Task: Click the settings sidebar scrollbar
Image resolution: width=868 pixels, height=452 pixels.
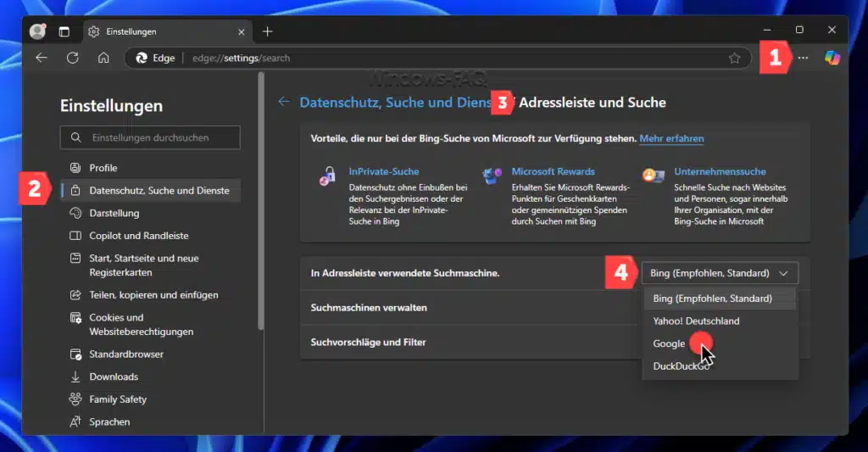Action: click(x=261, y=202)
